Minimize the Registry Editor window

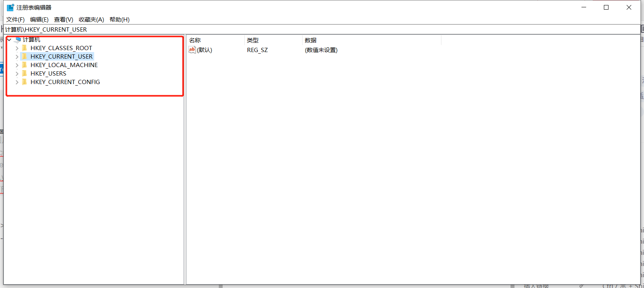coord(584,7)
